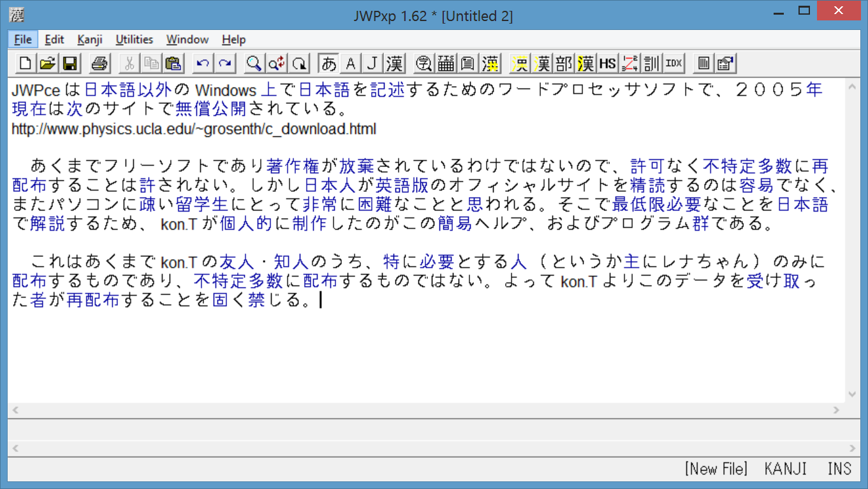
Task: Open the Kanji menu
Action: click(90, 40)
